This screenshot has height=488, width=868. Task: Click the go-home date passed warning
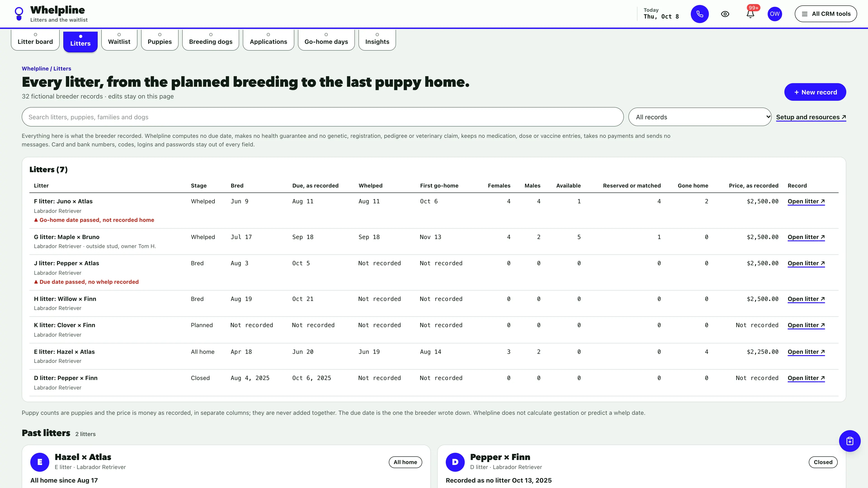[x=94, y=220]
